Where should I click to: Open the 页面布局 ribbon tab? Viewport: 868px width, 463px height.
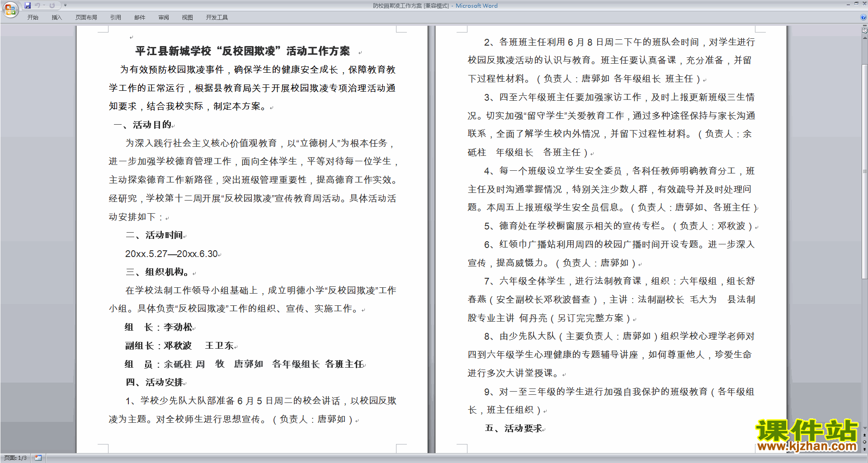click(x=86, y=18)
